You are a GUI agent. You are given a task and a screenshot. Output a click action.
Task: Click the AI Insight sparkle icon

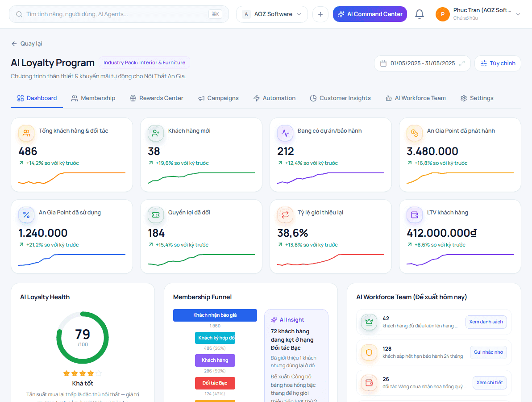(274, 320)
